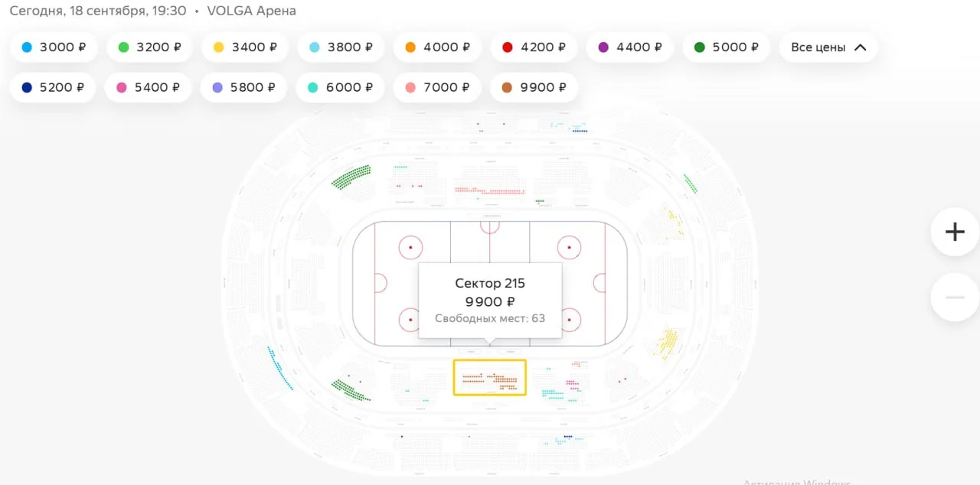Select the 3800 ₽ price chip
Viewport: 980px width, 485px height.
(x=341, y=47)
